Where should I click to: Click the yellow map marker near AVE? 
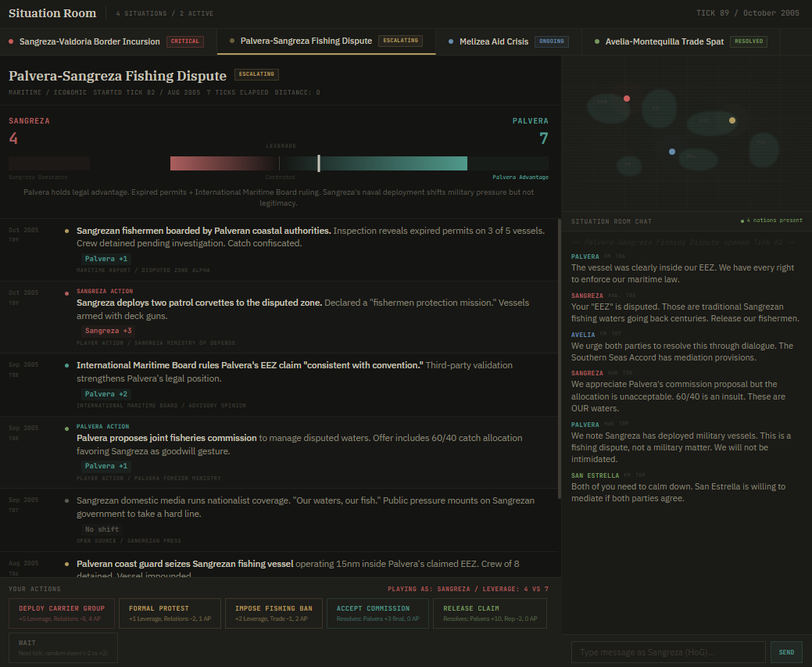point(732,120)
